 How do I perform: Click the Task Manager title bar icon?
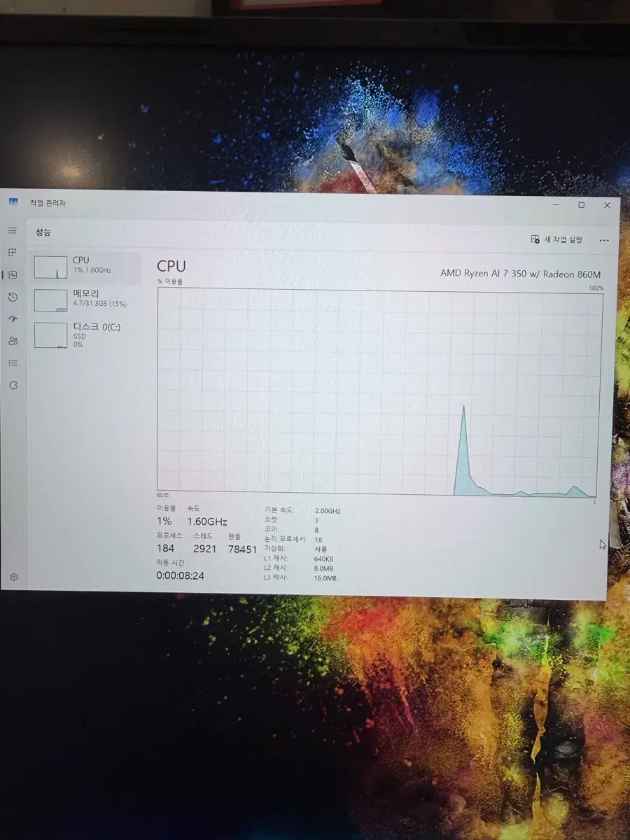tap(13, 202)
